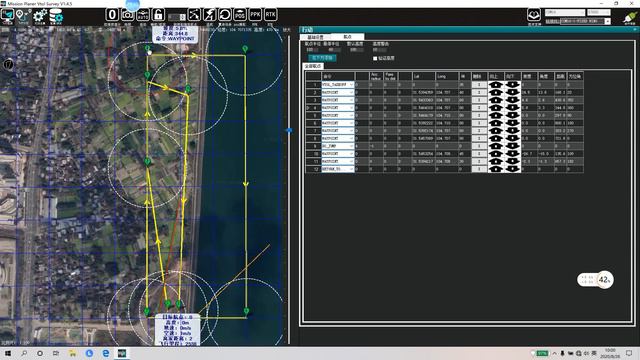Viewport: 640px width, 360px height.
Task: Move waypoint row 10 up
Action: pyautogui.click(x=496, y=154)
